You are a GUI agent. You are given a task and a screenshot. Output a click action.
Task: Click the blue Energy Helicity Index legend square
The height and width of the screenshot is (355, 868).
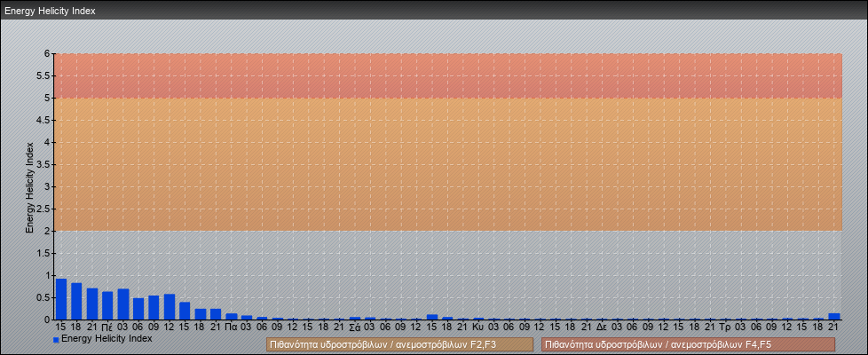(x=56, y=339)
